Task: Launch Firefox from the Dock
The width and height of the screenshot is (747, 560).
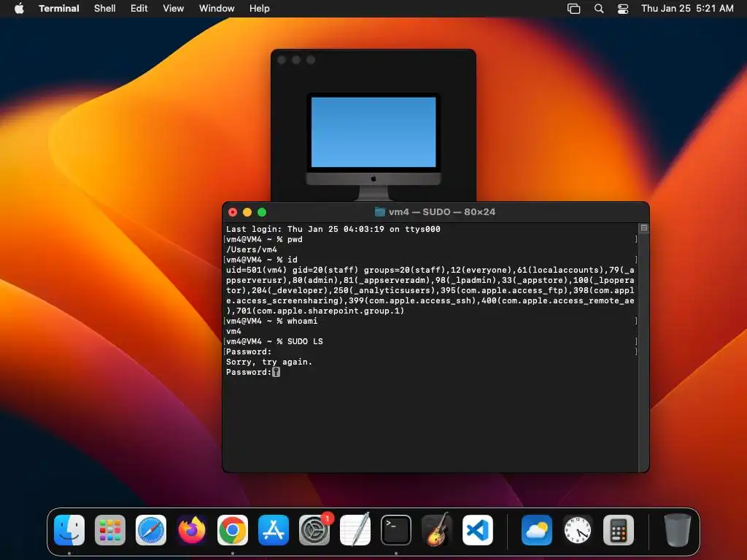Action: click(x=192, y=530)
